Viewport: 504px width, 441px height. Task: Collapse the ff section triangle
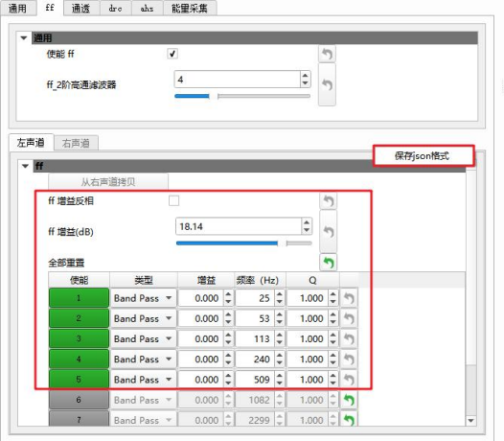25,166
